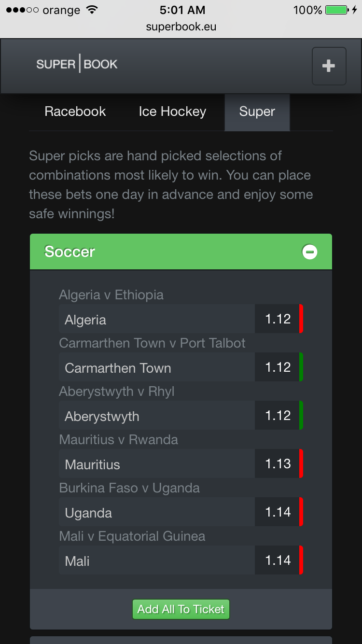Select the Super tab
The image size is (362, 644).
click(x=257, y=112)
